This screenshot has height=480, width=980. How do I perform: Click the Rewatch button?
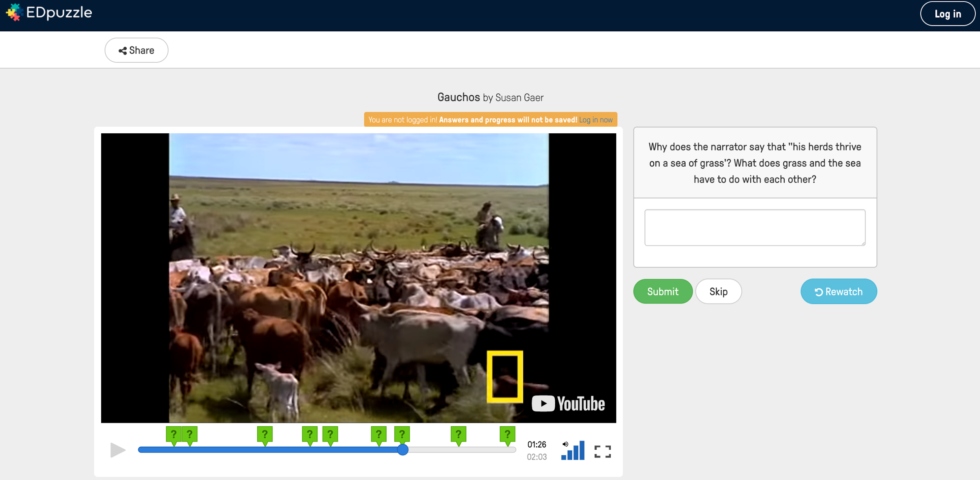838,291
